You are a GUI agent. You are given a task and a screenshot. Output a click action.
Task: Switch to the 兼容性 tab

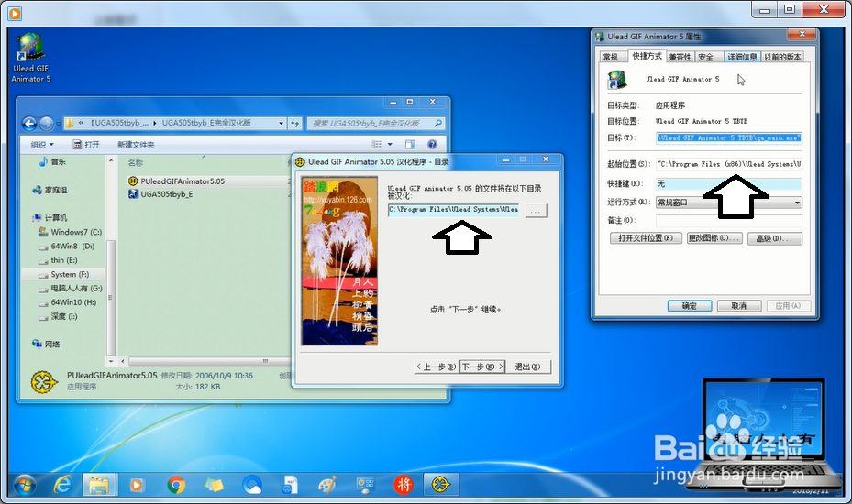tap(680, 57)
